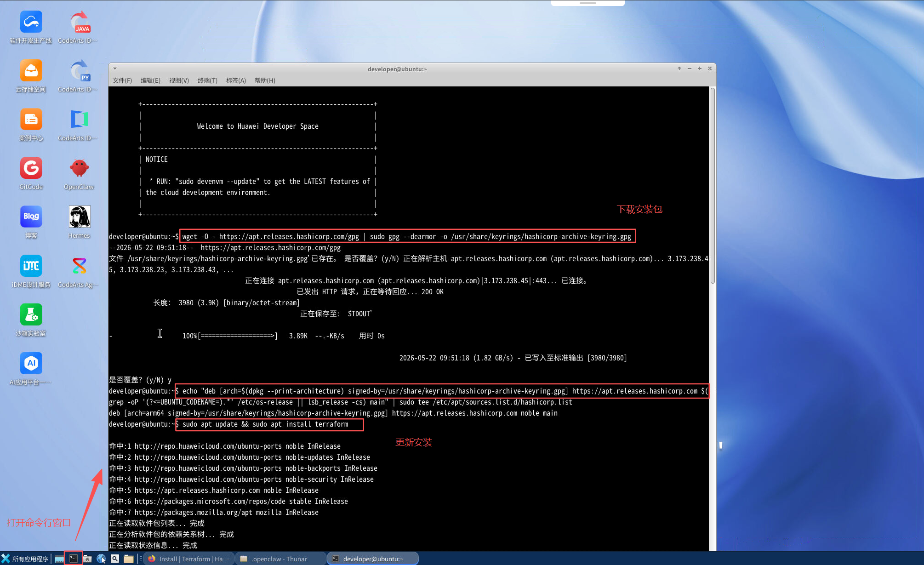Click the terminal vertical scrollbar thumb
Screen dimensions: 924x565
click(x=713, y=185)
